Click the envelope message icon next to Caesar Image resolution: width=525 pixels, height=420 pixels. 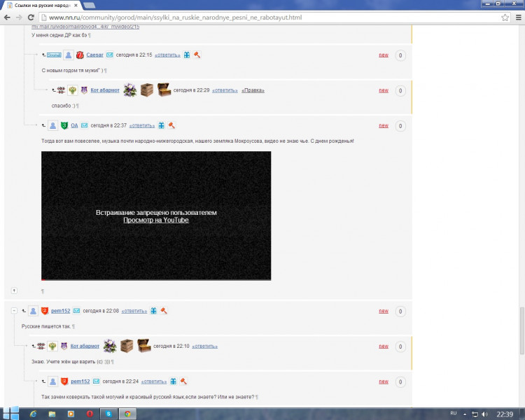click(x=109, y=55)
